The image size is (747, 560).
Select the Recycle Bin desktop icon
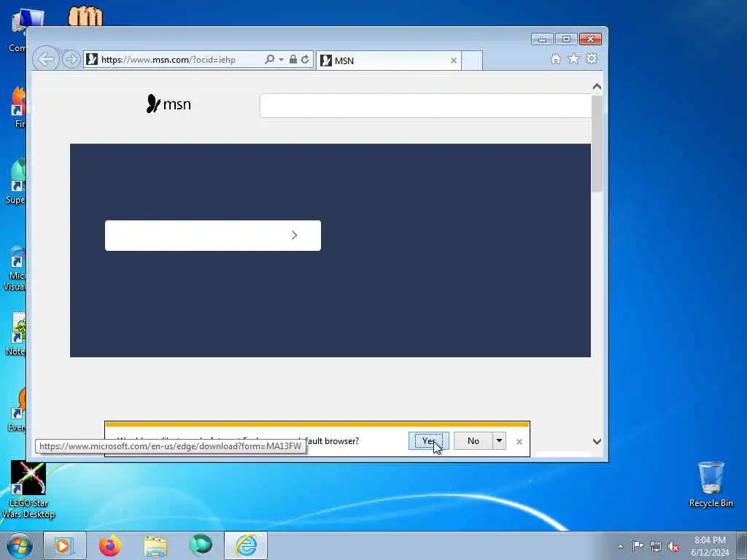pyautogui.click(x=711, y=484)
